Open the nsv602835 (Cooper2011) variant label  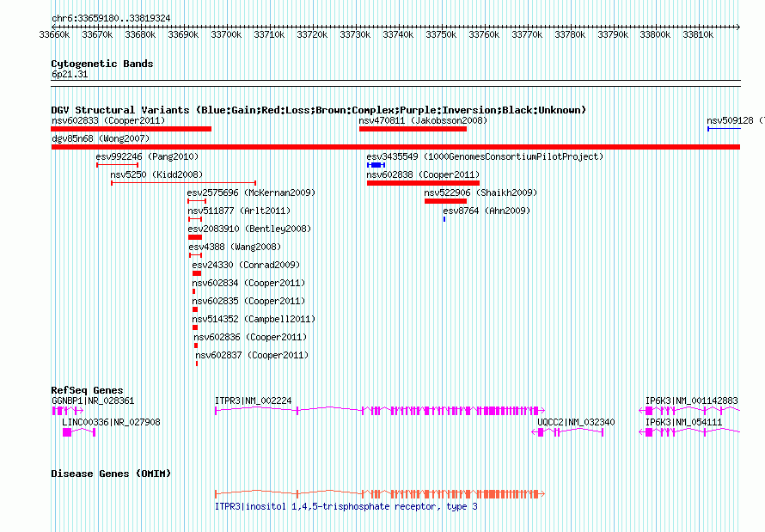coord(248,301)
